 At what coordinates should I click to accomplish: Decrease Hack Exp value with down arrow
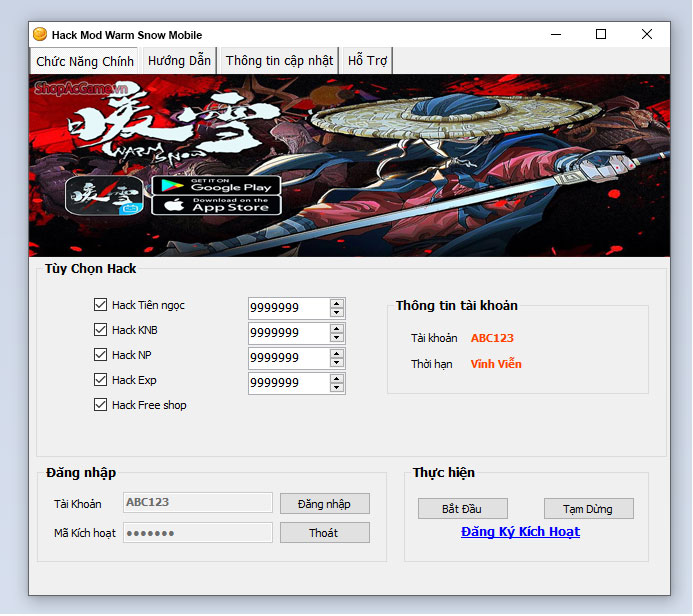click(337, 388)
